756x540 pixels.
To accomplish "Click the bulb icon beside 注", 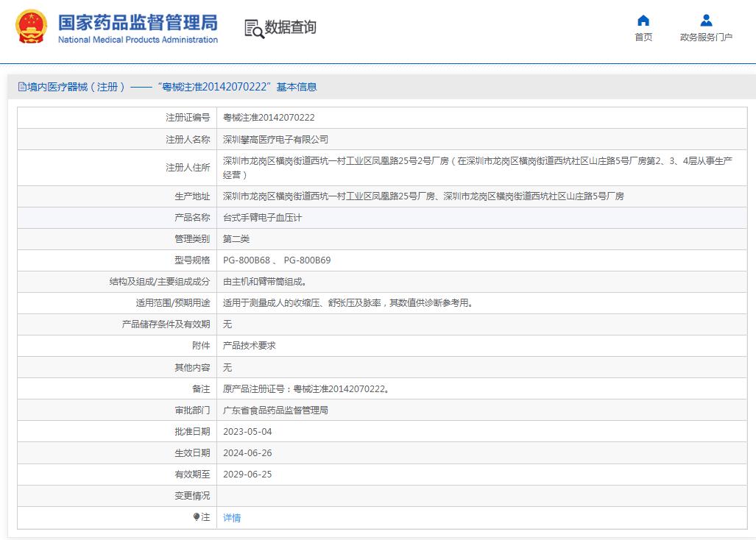I will [x=197, y=517].
